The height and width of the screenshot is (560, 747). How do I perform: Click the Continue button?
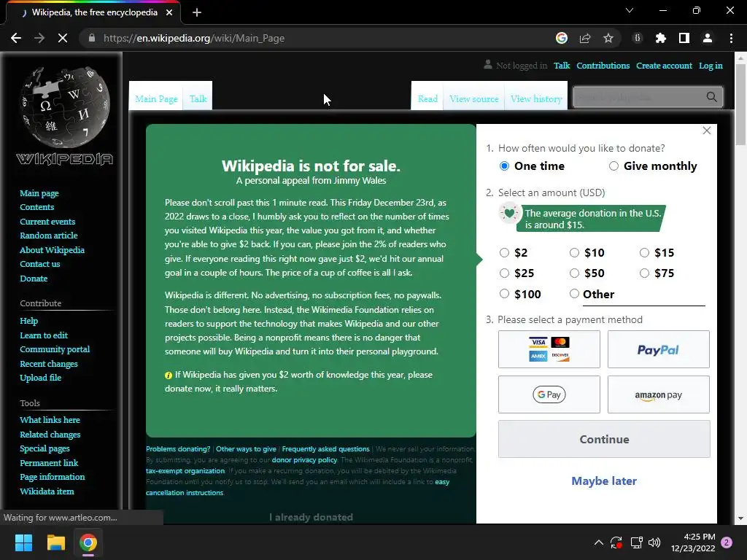pyautogui.click(x=604, y=439)
